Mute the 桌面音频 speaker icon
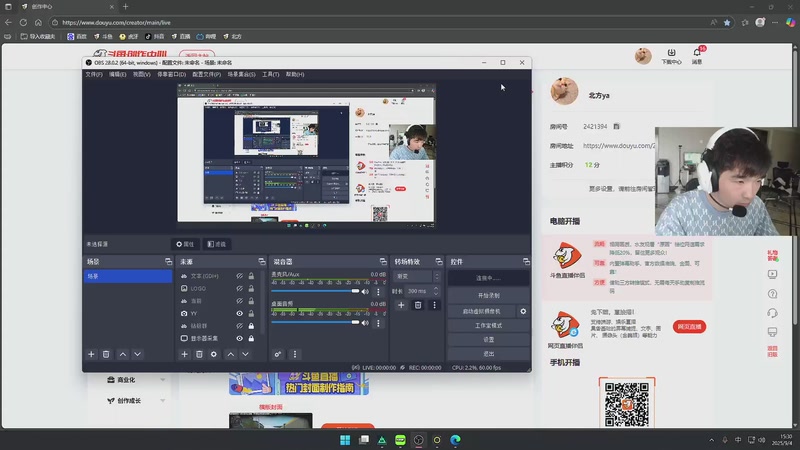This screenshot has height=450, width=800. pyautogui.click(x=365, y=322)
